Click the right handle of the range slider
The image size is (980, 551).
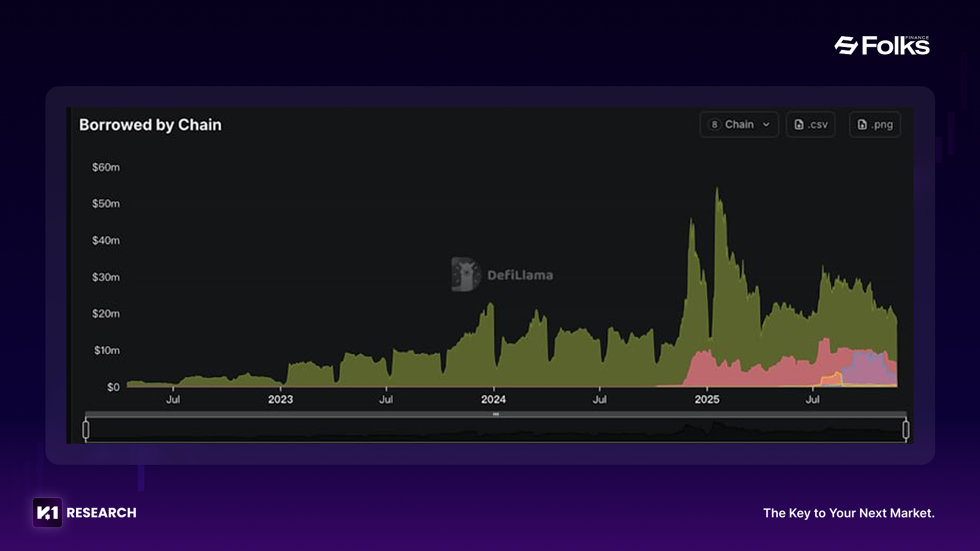tap(905, 430)
